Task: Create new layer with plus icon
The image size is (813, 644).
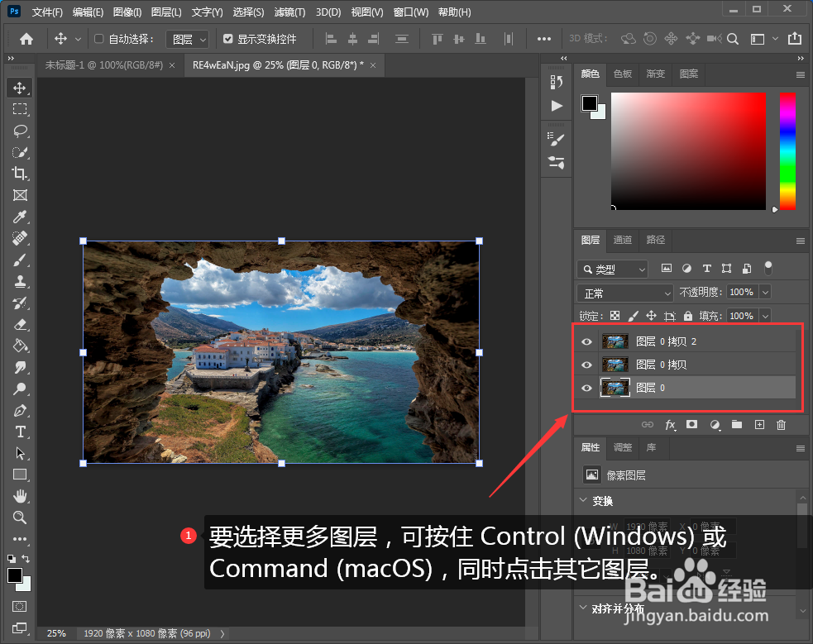Action: click(759, 425)
